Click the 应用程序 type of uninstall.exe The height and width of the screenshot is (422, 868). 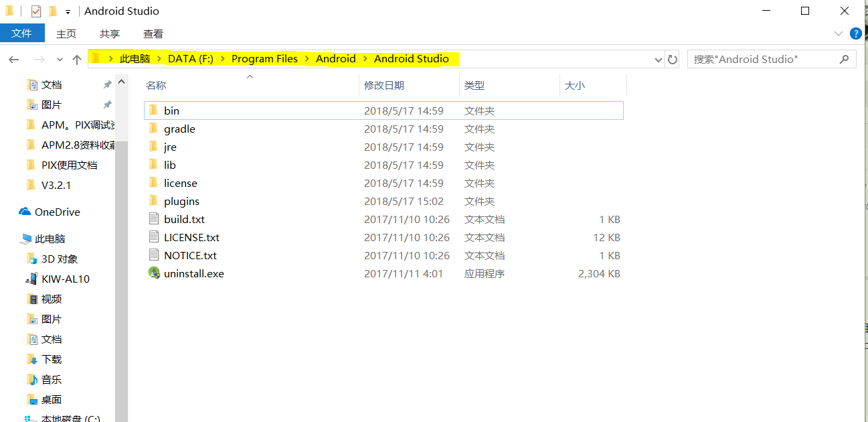tap(485, 273)
